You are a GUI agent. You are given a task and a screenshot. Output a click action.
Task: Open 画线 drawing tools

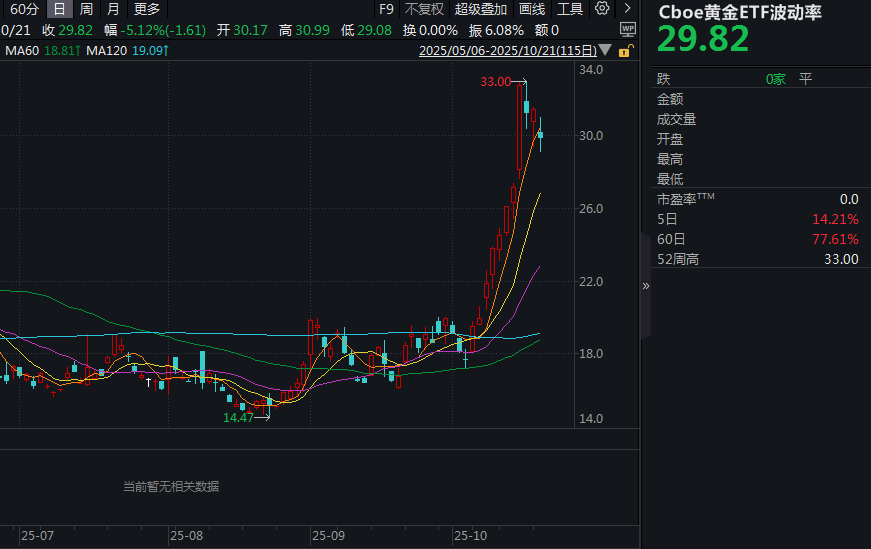[x=532, y=9]
